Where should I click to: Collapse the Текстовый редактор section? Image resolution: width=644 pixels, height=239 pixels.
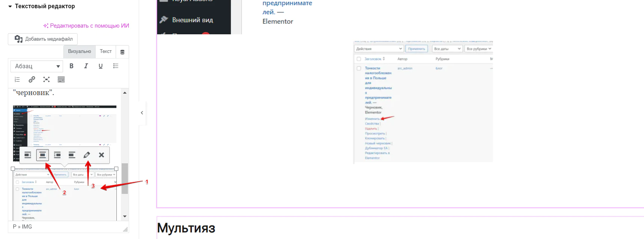pyautogui.click(x=10, y=6)
